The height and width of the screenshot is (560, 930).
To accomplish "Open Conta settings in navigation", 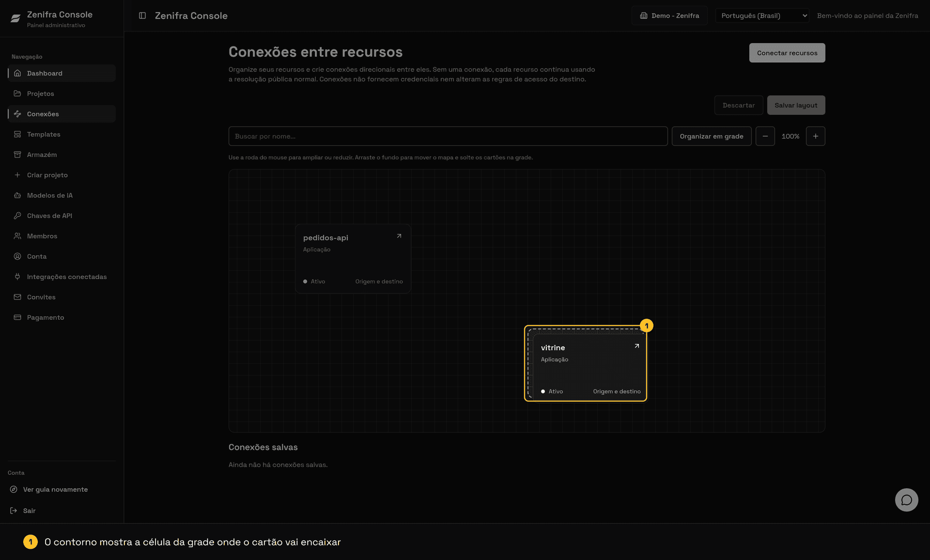I will (x=62, y=256).
